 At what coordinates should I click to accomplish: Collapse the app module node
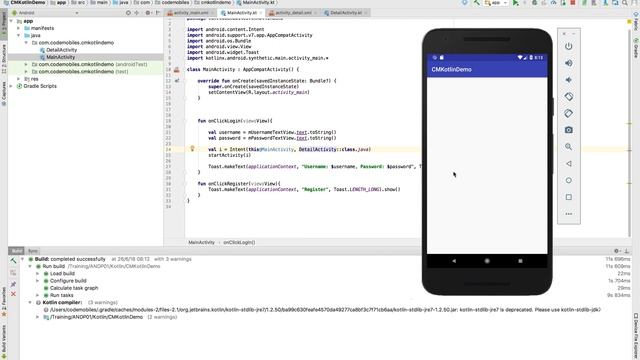tap(11, 21)
